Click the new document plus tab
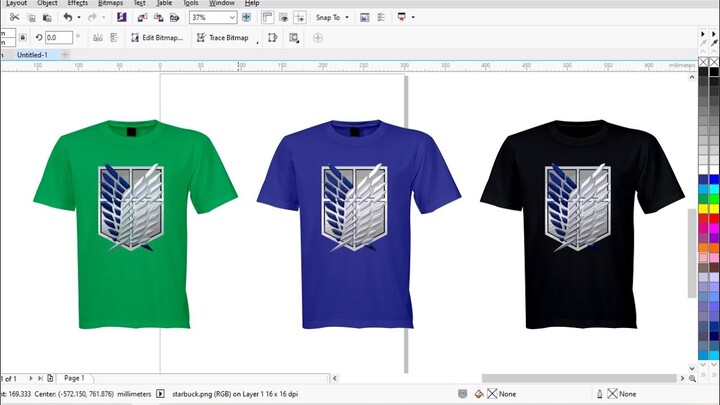Image resolution: width=720 pixels, height=405 pixels. (x=65, y=55)
